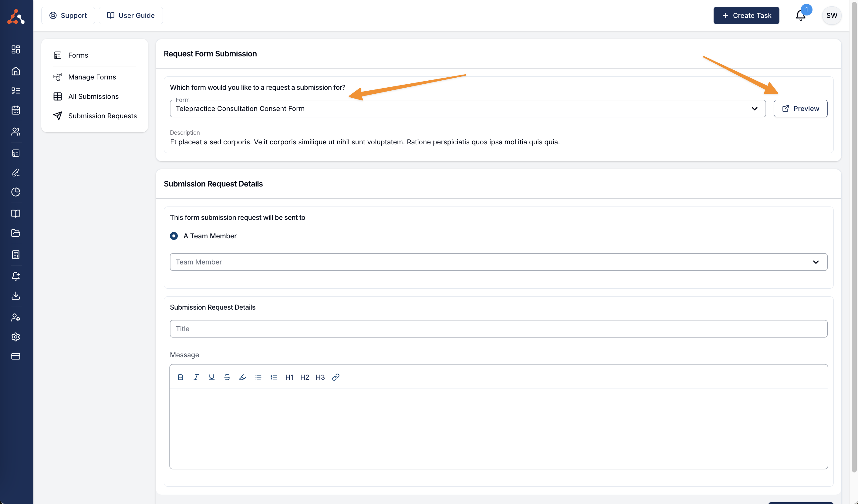Open the forms list icon in sidebar
This screenshot has height=504, width=858.
tap(16, 153)
